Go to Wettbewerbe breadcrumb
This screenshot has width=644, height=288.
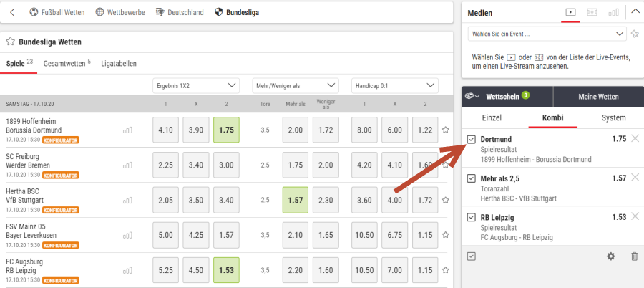point(120,12)
